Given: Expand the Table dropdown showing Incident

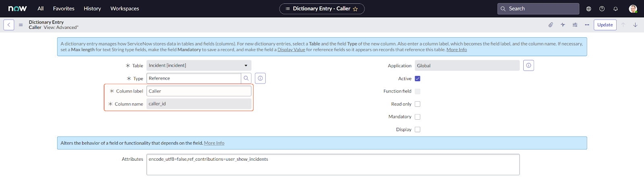Looking at the screenshot, I should [199, 65].
